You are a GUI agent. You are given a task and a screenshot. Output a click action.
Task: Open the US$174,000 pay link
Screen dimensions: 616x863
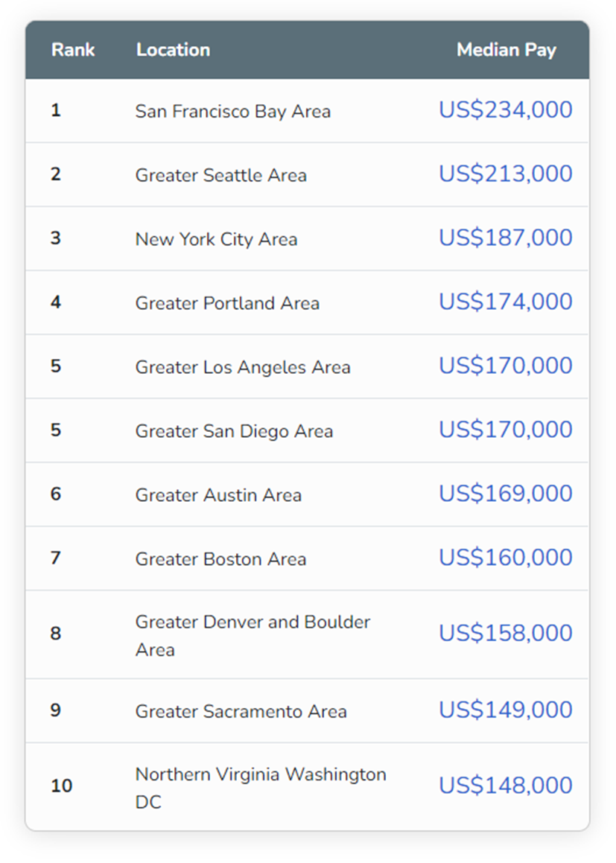(x=505, y=302)
